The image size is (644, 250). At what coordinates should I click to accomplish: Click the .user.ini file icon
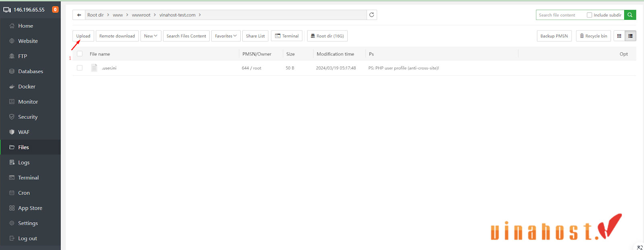click(94, 68)
